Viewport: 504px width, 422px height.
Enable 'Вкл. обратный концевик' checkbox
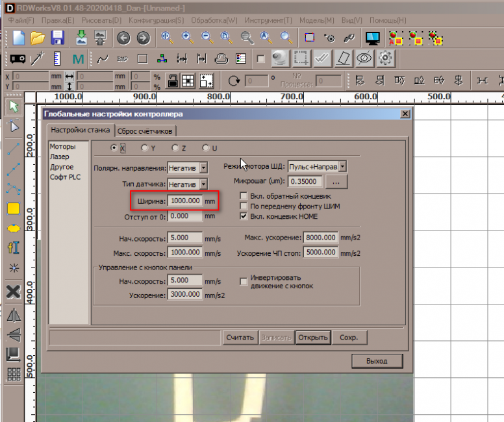coord(244,196)
